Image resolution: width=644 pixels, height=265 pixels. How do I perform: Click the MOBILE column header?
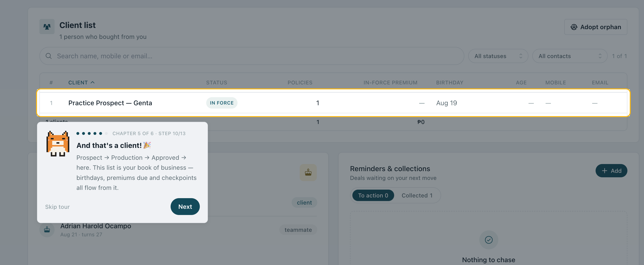click(x=555, y=82)
